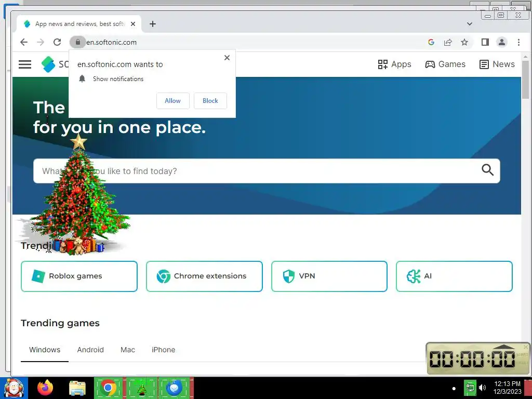Image resolution: width=532 pixels, height=399 pixels.
Task: Click the Softonic logo
Action: pos(55,64)
